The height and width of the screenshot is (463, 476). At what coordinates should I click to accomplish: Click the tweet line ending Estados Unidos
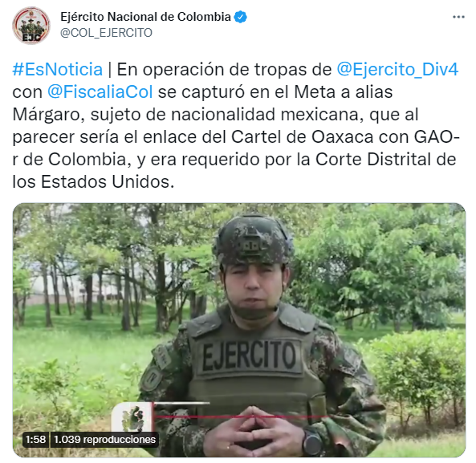[x=93, y=181]
